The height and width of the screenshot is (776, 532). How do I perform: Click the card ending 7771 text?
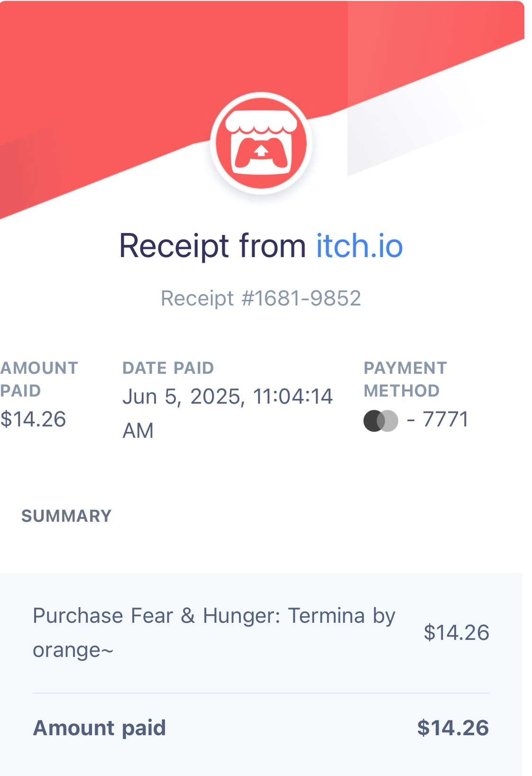coord(438,419)
